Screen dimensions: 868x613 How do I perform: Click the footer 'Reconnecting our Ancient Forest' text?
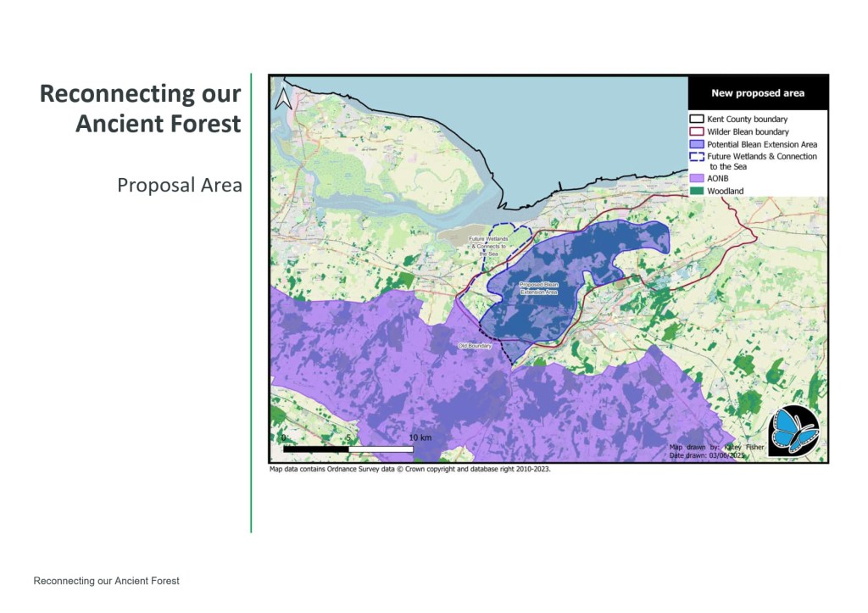tap(106, 581)
